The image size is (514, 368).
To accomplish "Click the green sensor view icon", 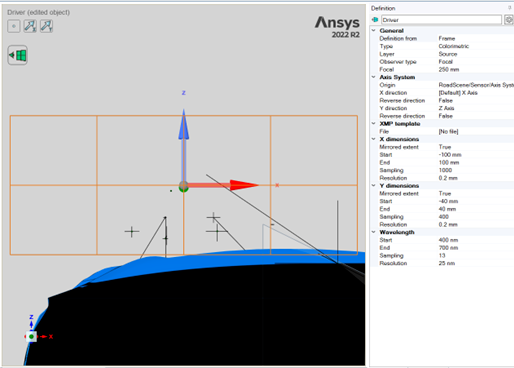I will pyautogui.click(x=18, y=55).
